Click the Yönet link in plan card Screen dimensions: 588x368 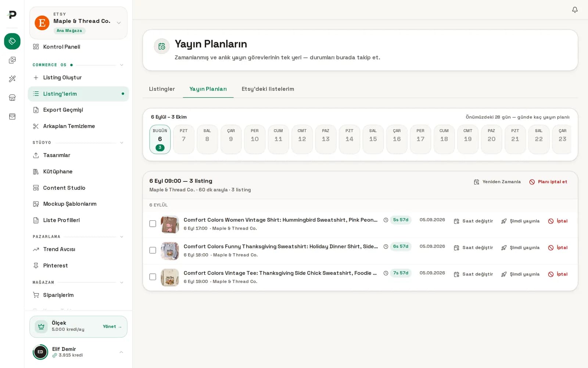[112, 326]
